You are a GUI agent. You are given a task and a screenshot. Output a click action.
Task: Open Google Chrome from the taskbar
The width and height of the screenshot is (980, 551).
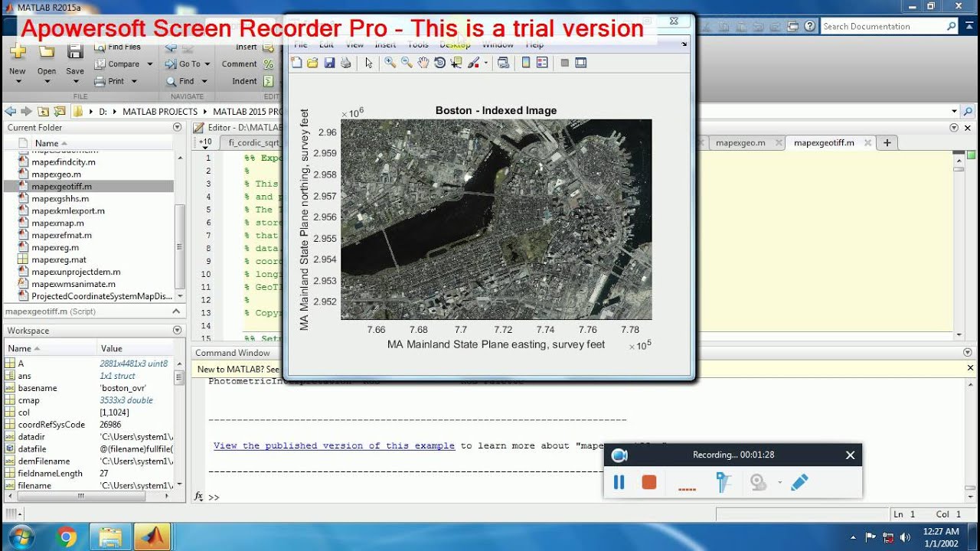click(66, 537)
